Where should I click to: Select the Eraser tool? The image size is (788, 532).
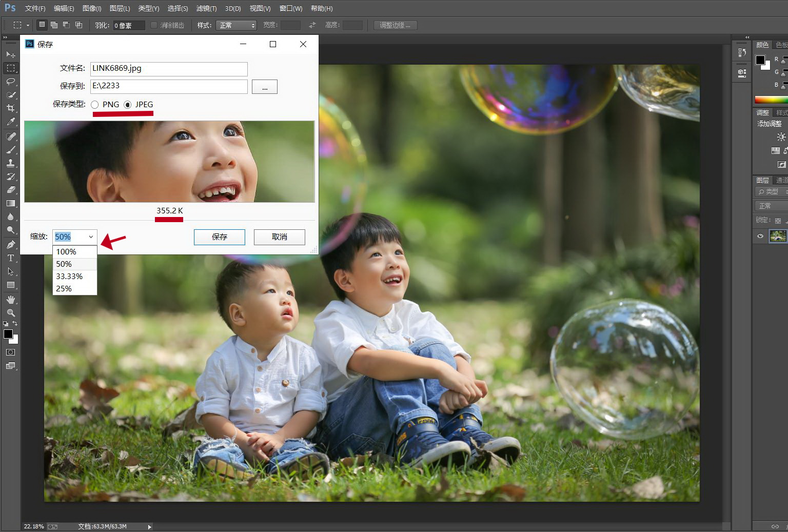(x=11, y=190)
